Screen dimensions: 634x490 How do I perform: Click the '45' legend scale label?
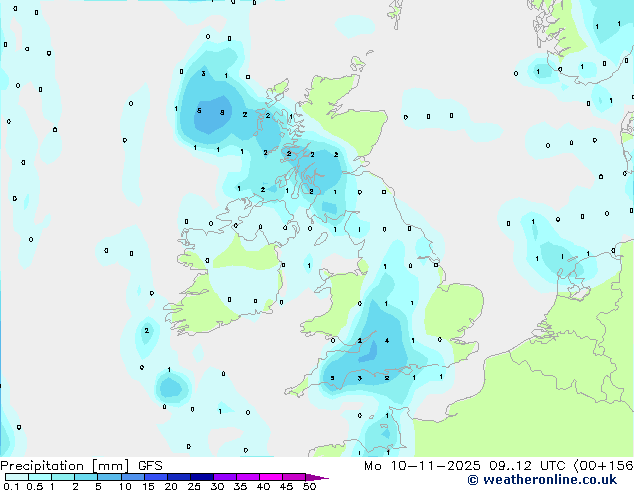point(286,486)
